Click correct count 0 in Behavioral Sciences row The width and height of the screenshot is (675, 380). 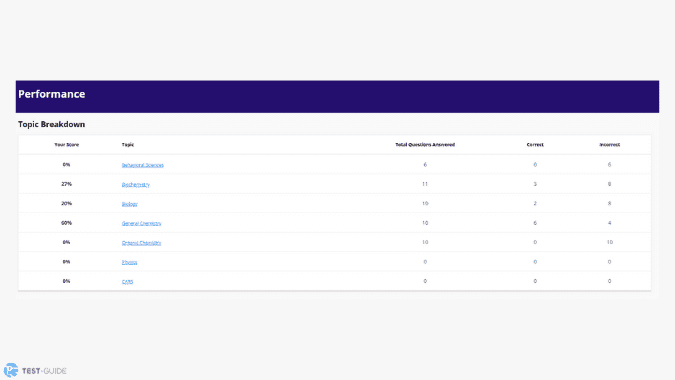click(x=535, y=164)
